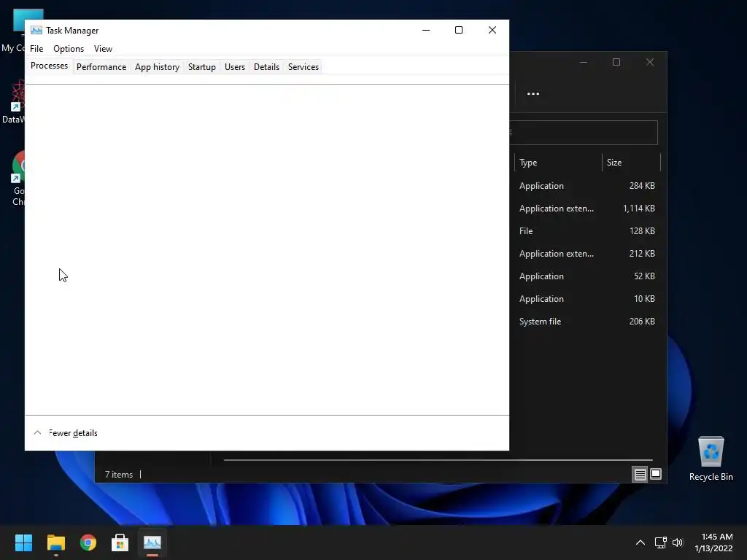Switch File Explorer to large thumbnails view

[656, 474]
